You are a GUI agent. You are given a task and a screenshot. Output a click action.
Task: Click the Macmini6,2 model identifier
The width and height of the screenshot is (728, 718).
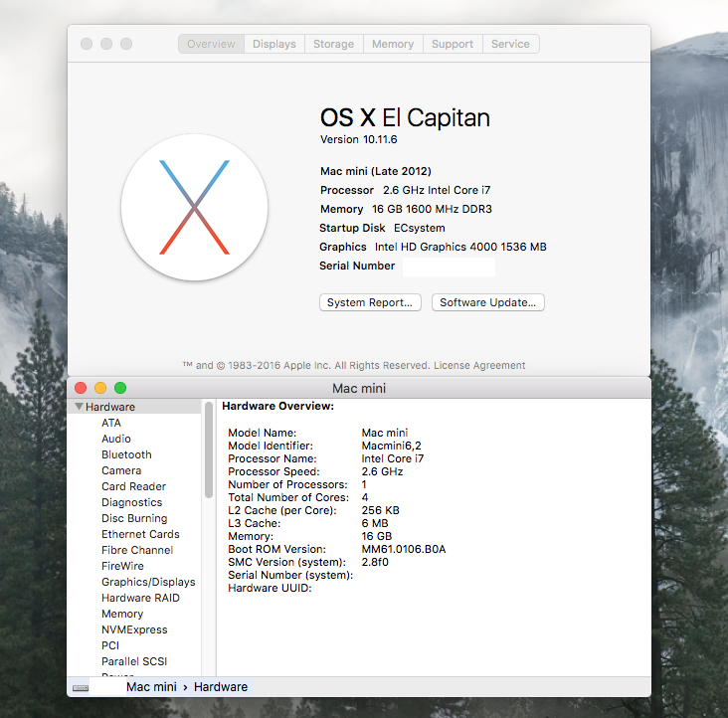392,447
